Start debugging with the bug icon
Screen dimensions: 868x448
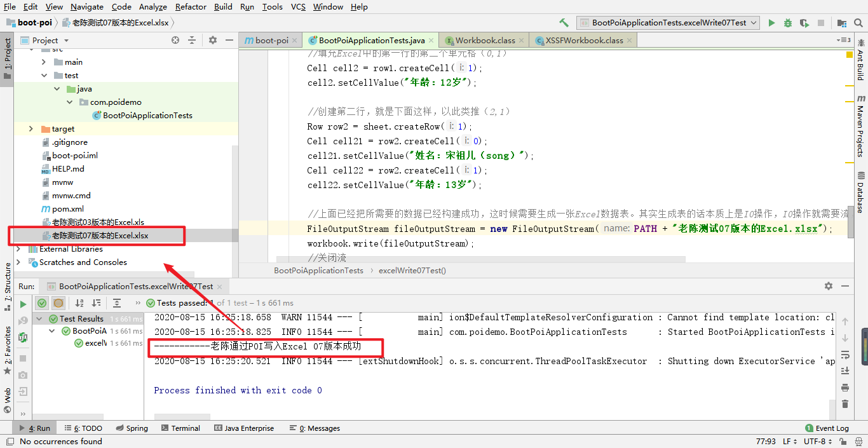click(x=788, y=23)
